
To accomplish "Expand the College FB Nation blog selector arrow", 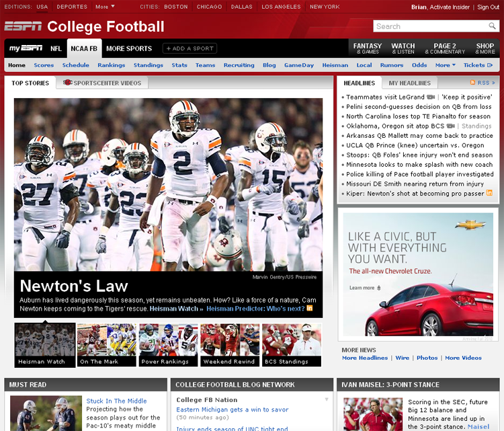I will (x=326, y=399).
